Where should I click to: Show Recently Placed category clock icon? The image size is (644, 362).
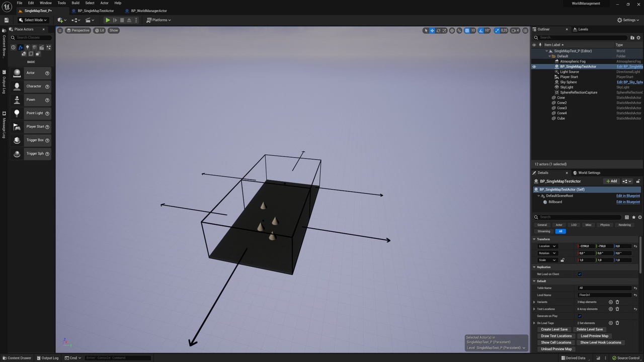coord(14,47)
